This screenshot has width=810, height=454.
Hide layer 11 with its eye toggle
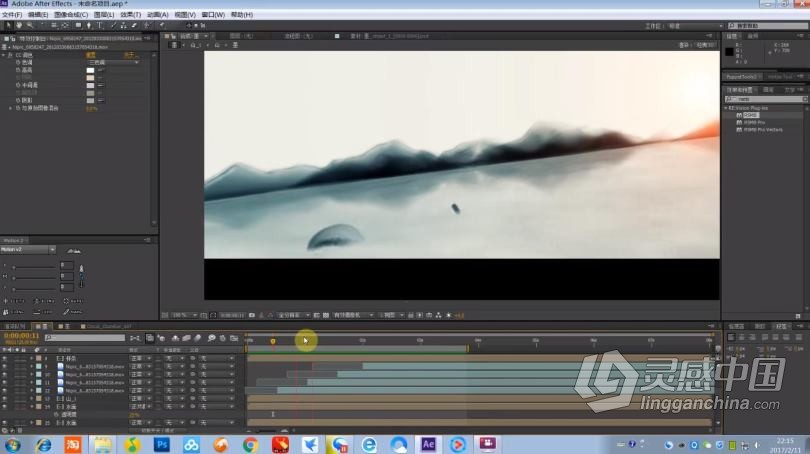tap(5, 382)
